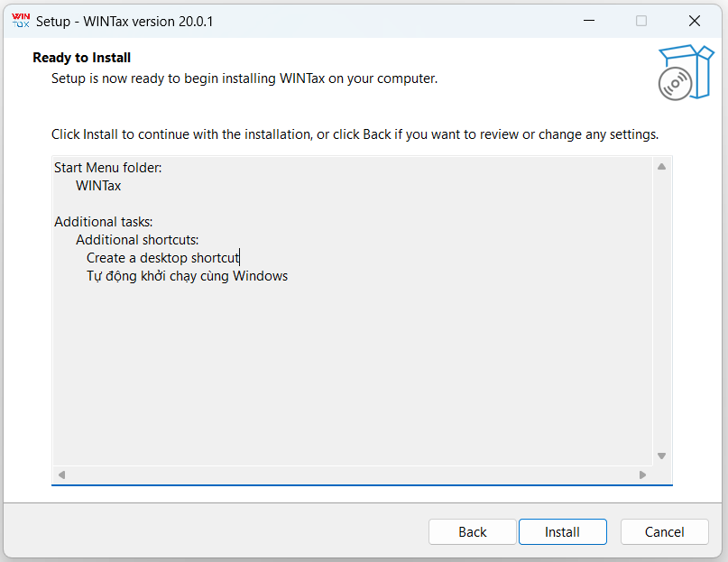Click the 'Ready to Install' heading

coord(82,58)
